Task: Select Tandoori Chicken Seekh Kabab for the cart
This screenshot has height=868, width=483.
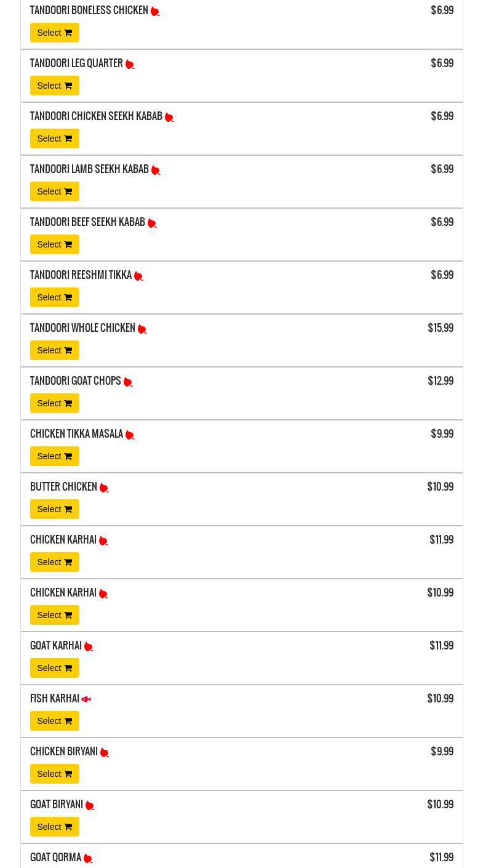Action: (54, 139)
